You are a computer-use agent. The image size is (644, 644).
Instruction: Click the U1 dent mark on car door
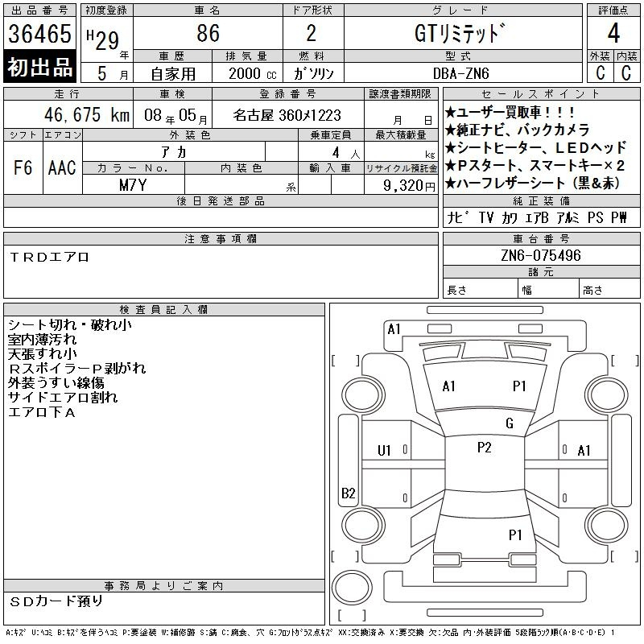tap(384, 450)
